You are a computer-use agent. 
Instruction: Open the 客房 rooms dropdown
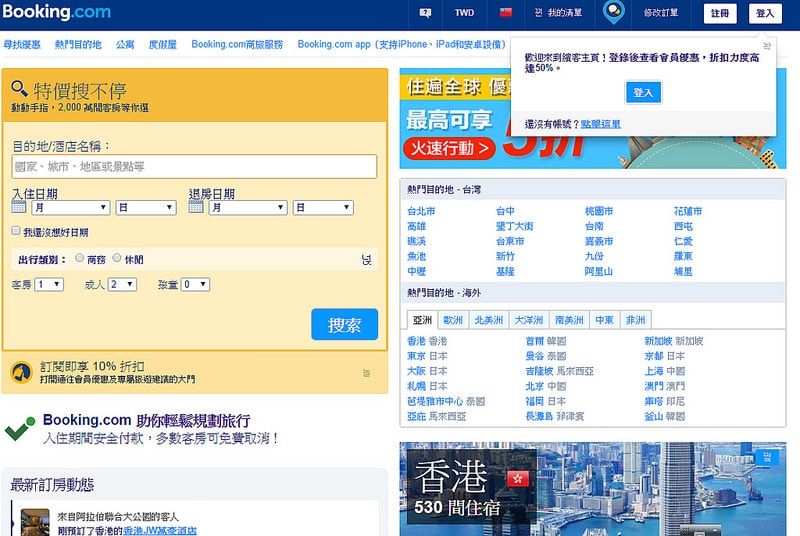49,285
